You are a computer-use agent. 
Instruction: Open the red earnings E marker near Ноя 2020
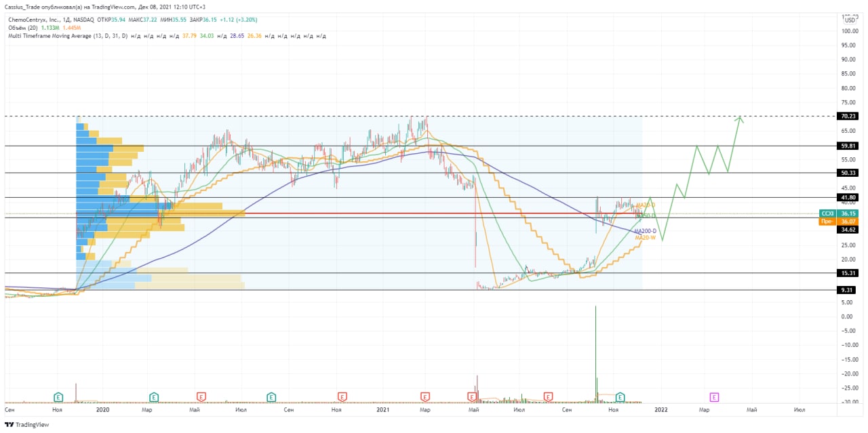(x=342, y=396)
